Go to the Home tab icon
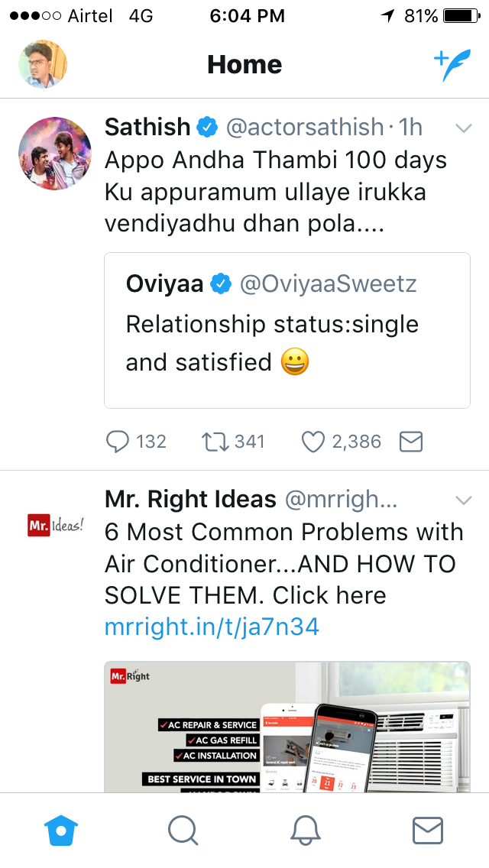Image resolution: width=489 pixels, height=868 pixels. pos(61,830)
